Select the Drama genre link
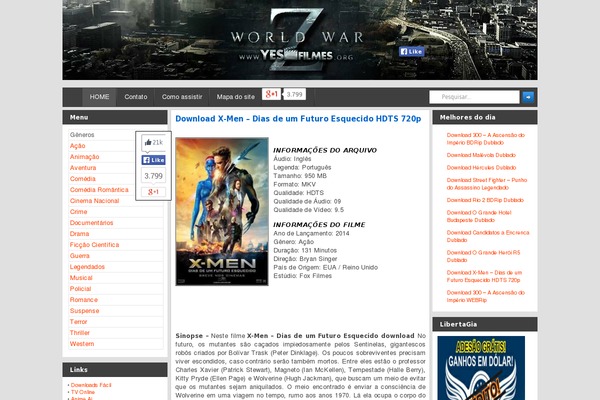The image size is (600, 400). 80,234
